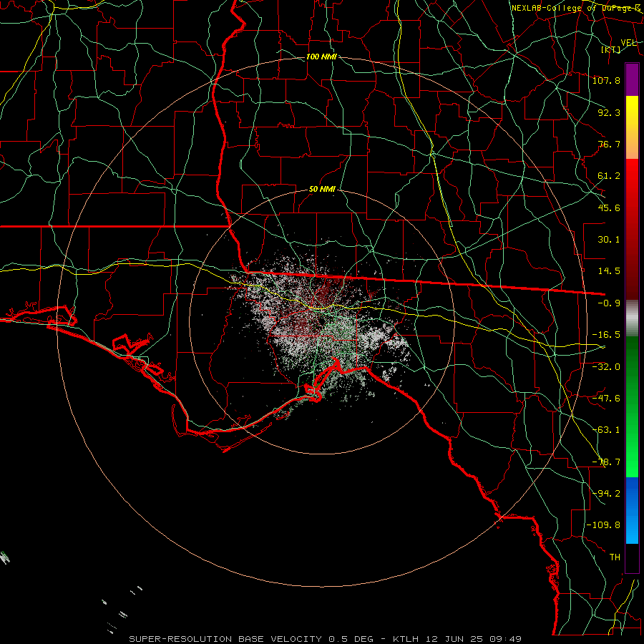644x644 pixels.
Task: Pick the gray near-zero color bar segment
Action: [x=632, y=318]
